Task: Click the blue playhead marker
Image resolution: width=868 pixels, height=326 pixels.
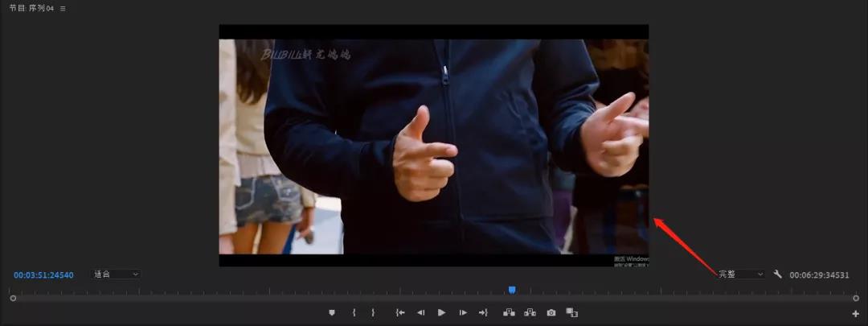Action: (512, 290)
